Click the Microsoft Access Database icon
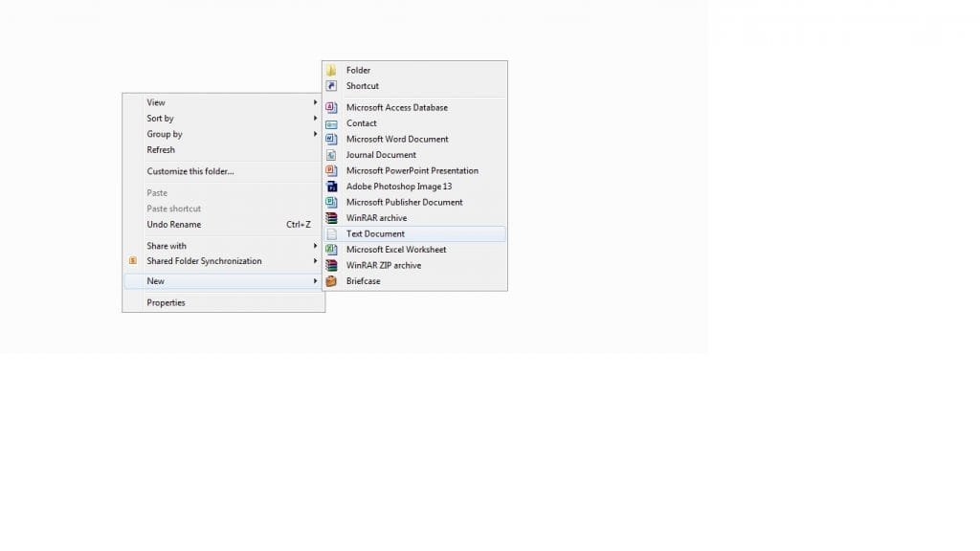This screenshot has width=980, height=551. click(331, 108)
